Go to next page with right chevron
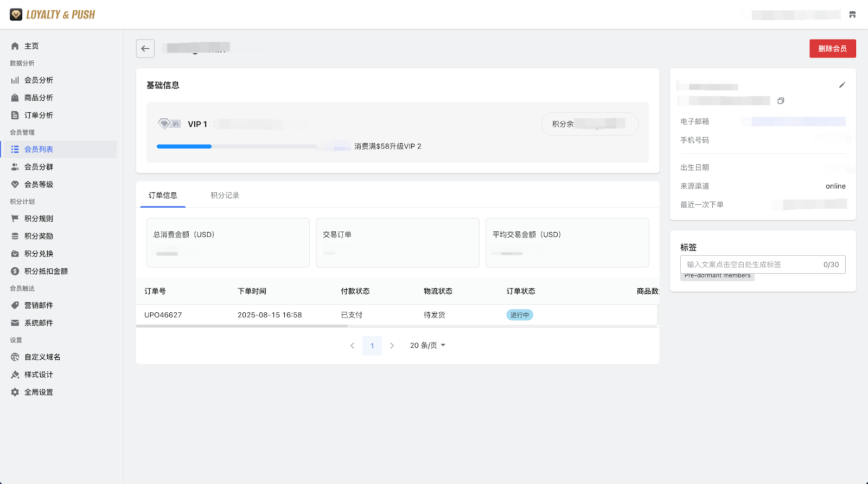The height and width of the screenshot is (484, 868). pos(392,346)
